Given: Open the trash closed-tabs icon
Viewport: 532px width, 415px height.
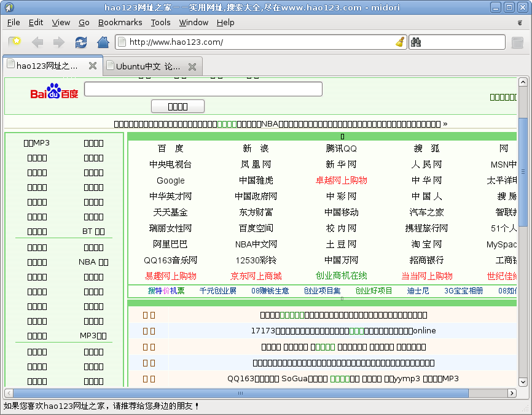Looking at the screenshot, I should coord(517,42).
